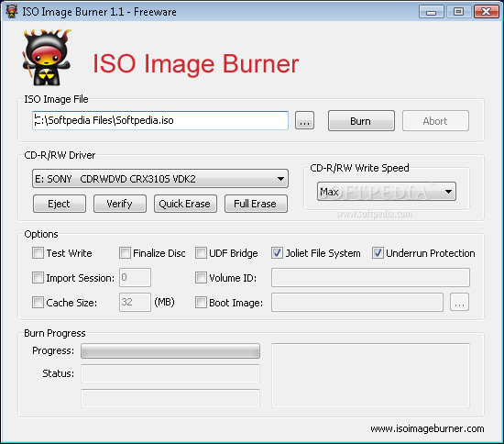This screenshot has height=444, width=504.
Task: Click the Boot Image path field
Action: coord(357,302)
